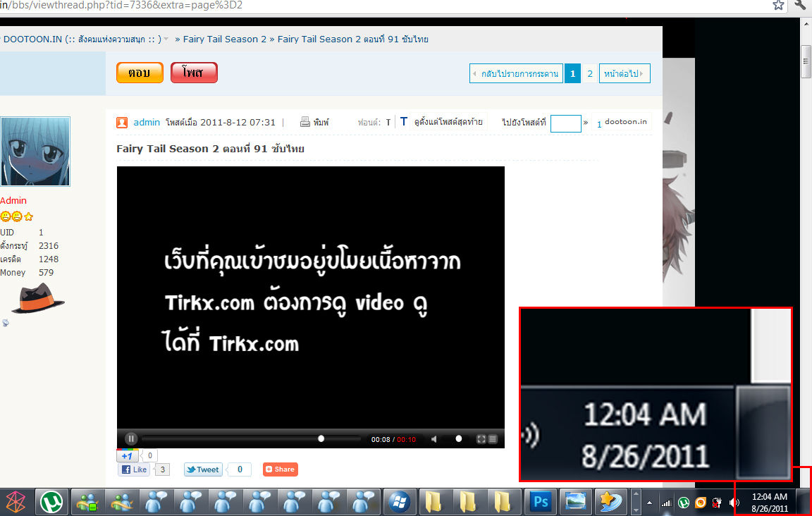Mute the video speaker icon
The width and height of the screenshot is (812, 516).
coord(434,439)
